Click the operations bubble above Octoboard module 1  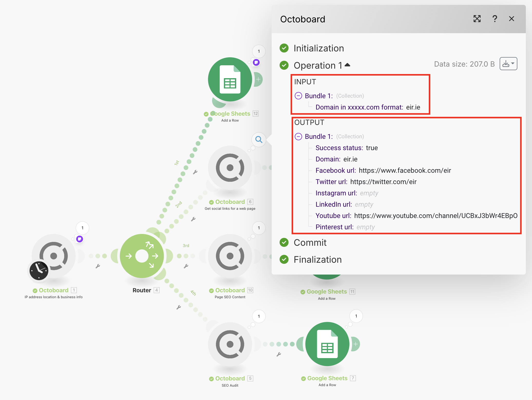[x=82, y=228]
